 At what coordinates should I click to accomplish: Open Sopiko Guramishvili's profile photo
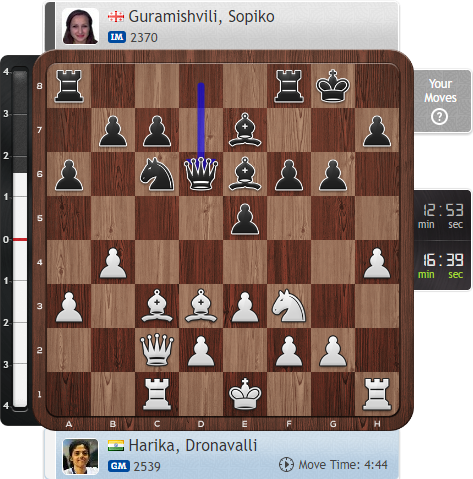click(x=80, y=26)
